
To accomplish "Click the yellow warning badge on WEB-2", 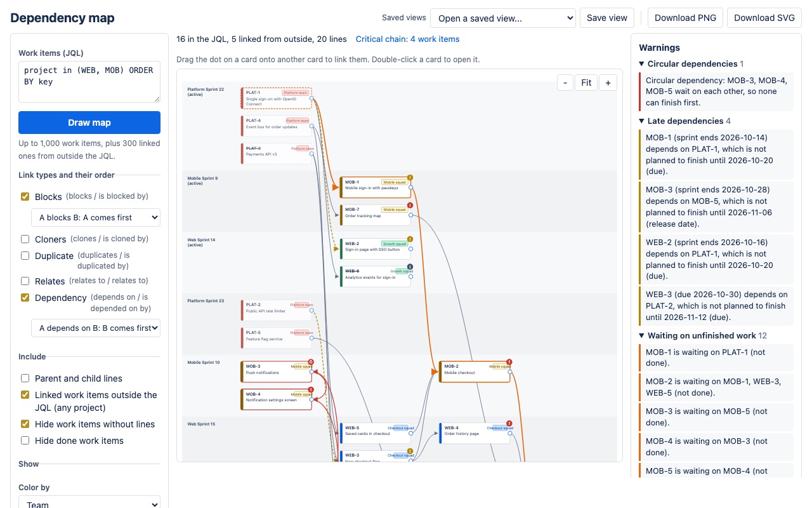I will click(410, 239).
